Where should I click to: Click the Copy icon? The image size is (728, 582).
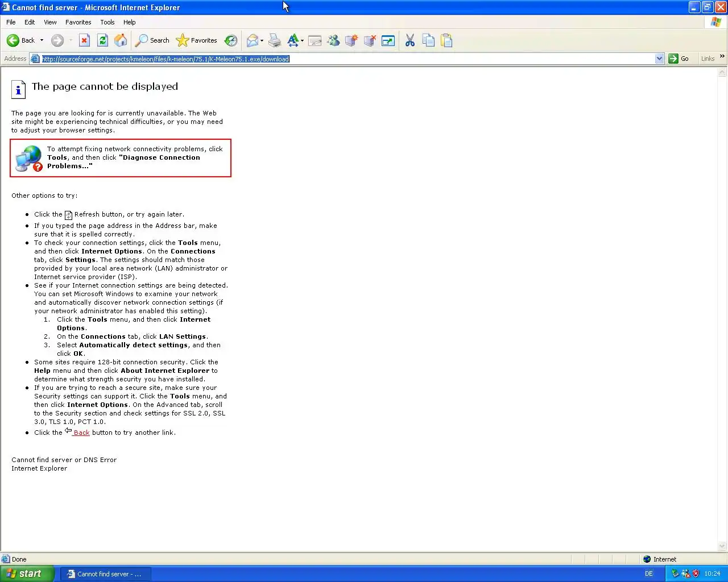pos(428,40)
